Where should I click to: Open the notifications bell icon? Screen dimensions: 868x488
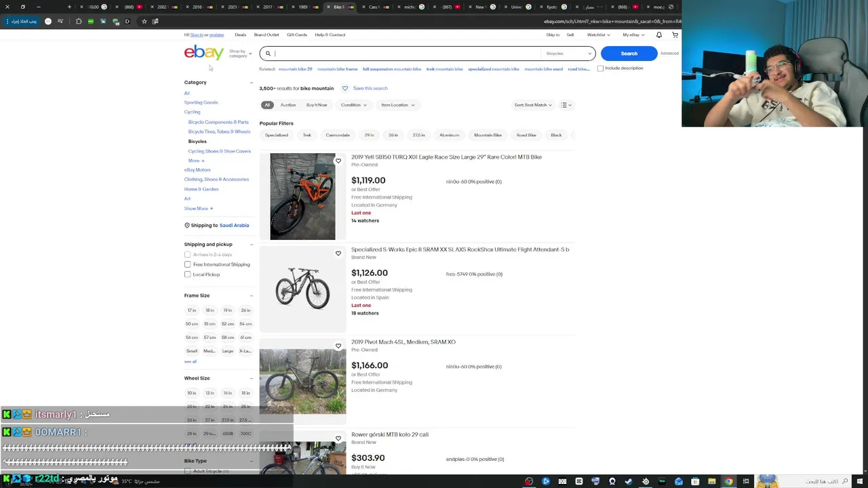[658, 35]
